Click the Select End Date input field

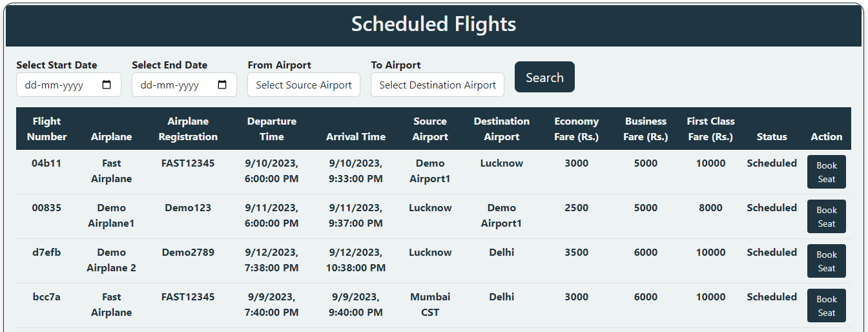tap(174, 85)
